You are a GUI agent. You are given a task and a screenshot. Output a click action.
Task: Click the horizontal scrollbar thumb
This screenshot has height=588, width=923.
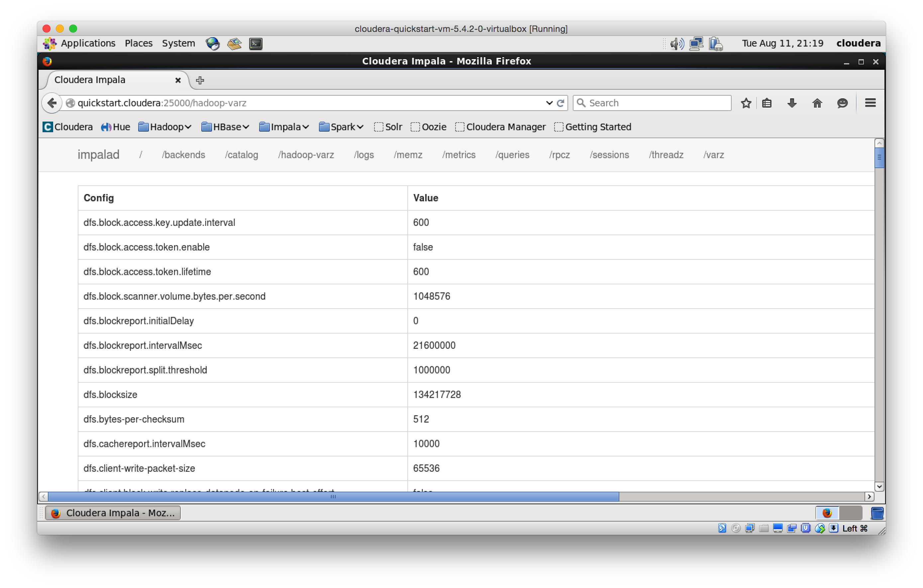pyautogui.click(x=333, y=497)
